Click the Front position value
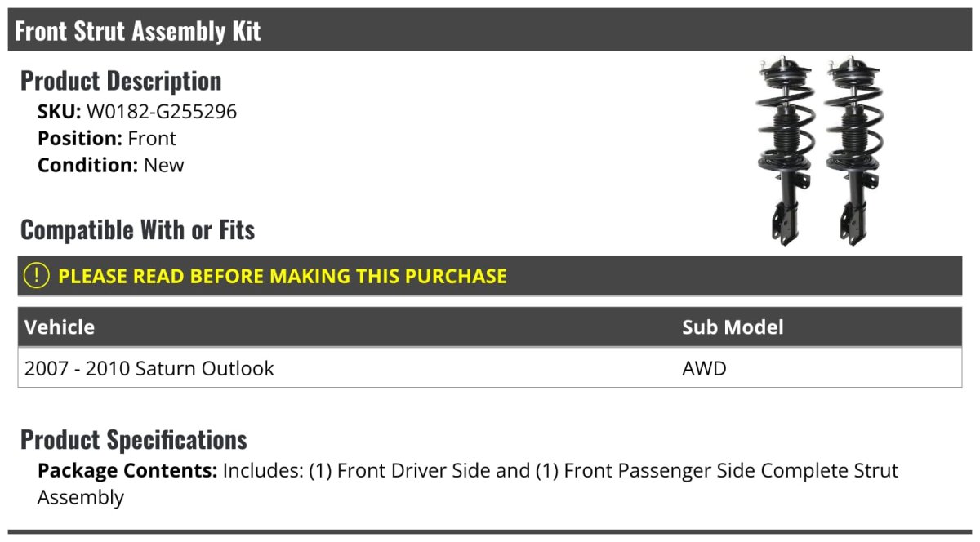The width and height of the screenshot is (980, 542). [152, 138]
